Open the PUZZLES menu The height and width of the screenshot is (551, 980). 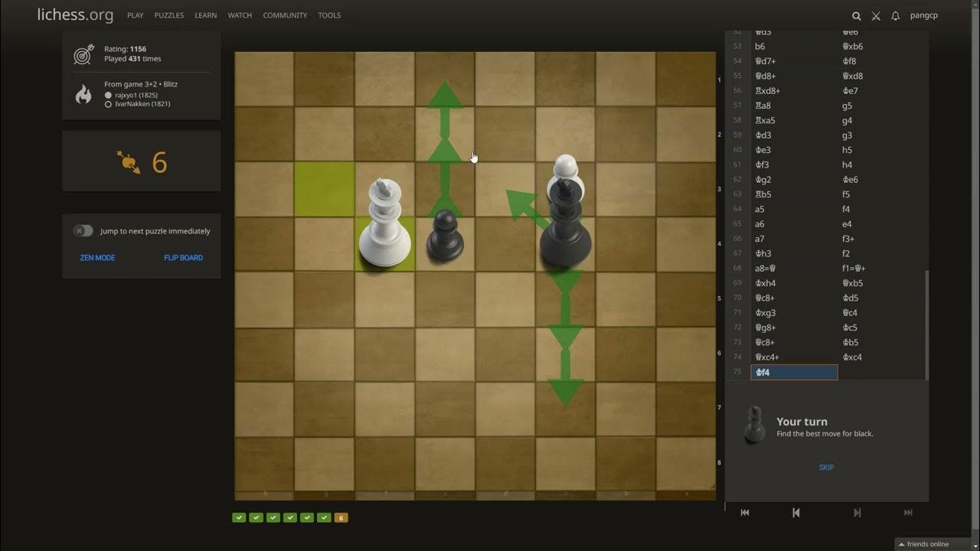[x=169, y=15]
